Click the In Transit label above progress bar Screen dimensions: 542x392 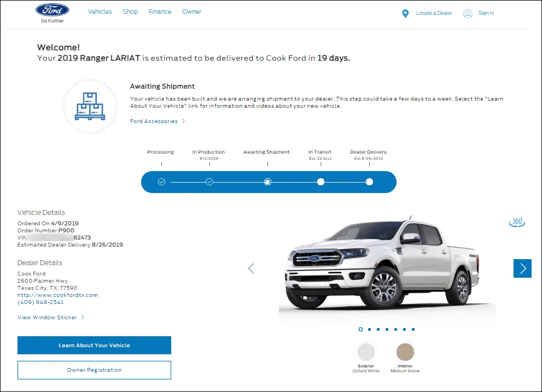(320, 152)
